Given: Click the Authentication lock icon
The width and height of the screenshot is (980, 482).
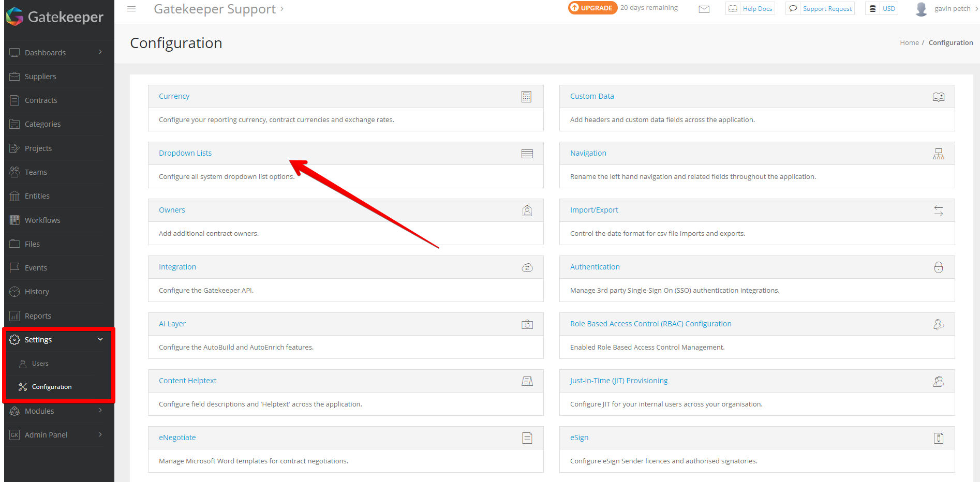Looking at the screenshot, I should pyautogui.click(x=938, y=267).
